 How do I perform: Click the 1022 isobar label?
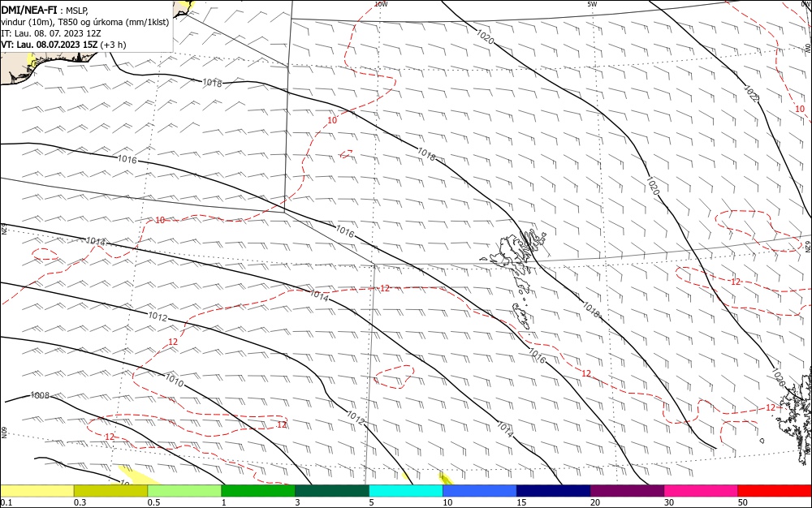point(751,93)
